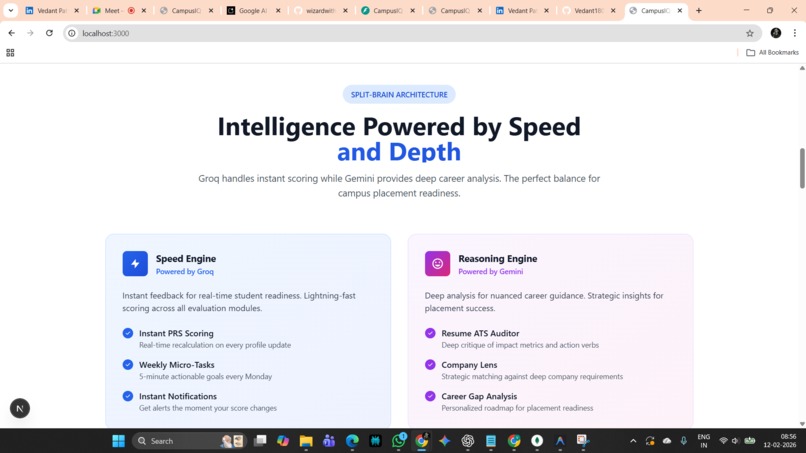The width and height of the screenshot is (806, 453).
Task: Click the Career Gap Analysis checkmark
Action: pos(430,396)
